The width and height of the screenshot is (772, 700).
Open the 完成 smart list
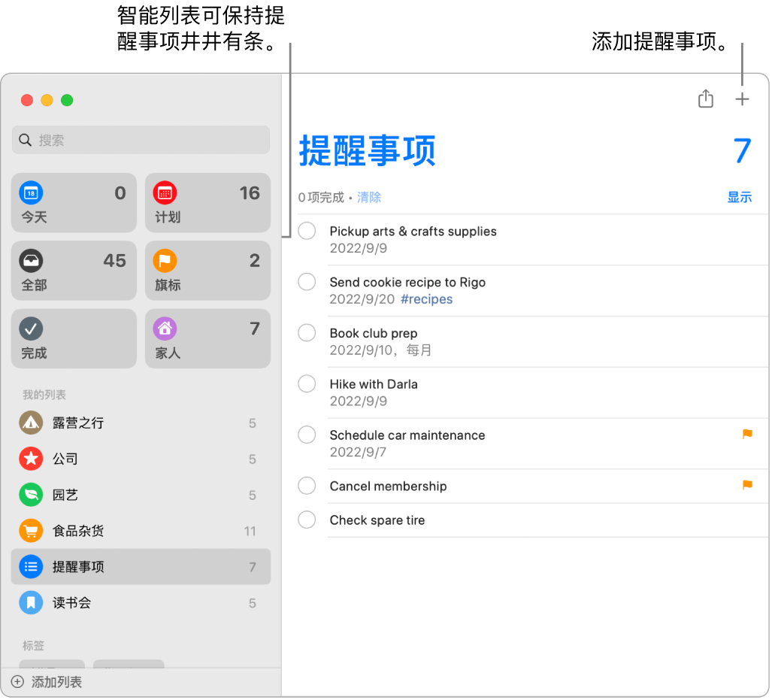(73, 338)
